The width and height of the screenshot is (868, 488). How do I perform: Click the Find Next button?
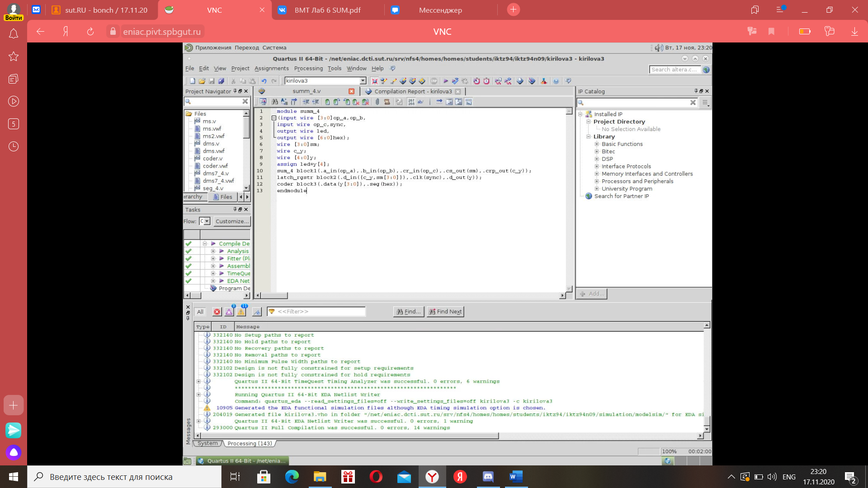point(445,312)
